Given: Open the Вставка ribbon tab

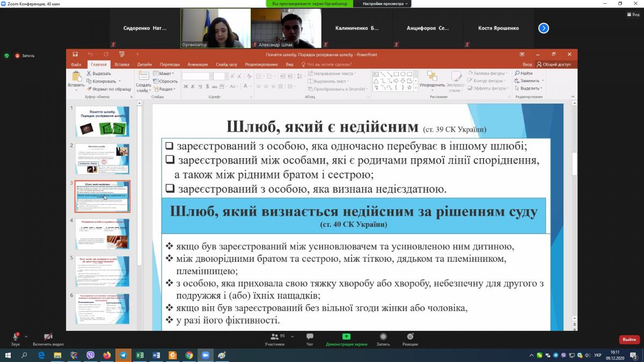Looking at the screenshot, I should click(122, 64).
